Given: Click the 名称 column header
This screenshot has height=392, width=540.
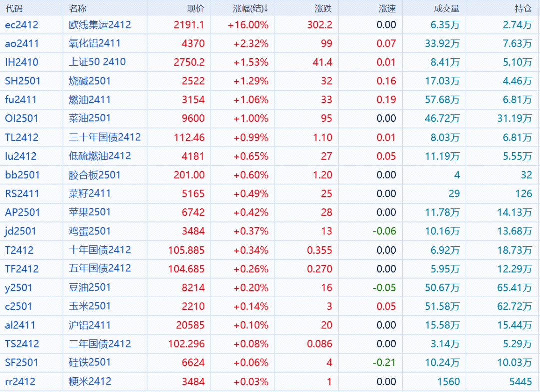Looking at the screenshot, I should [78, 8].
